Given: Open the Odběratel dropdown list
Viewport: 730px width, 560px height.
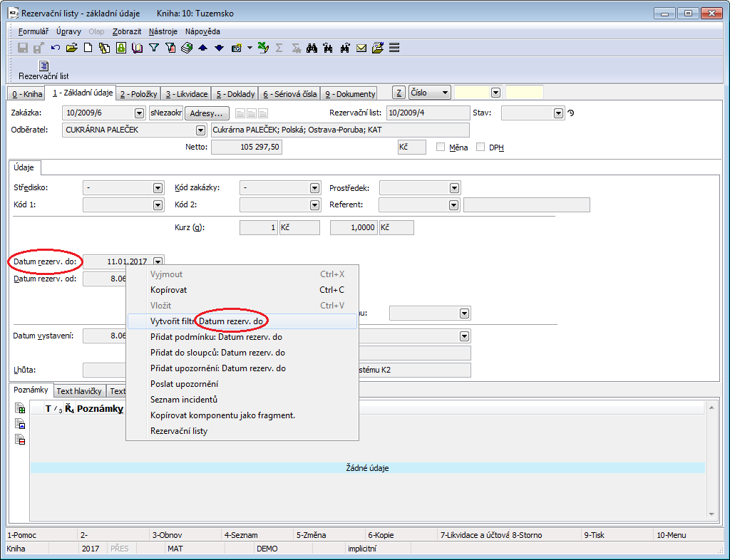Looking at the screenshot, I should 200,130.
